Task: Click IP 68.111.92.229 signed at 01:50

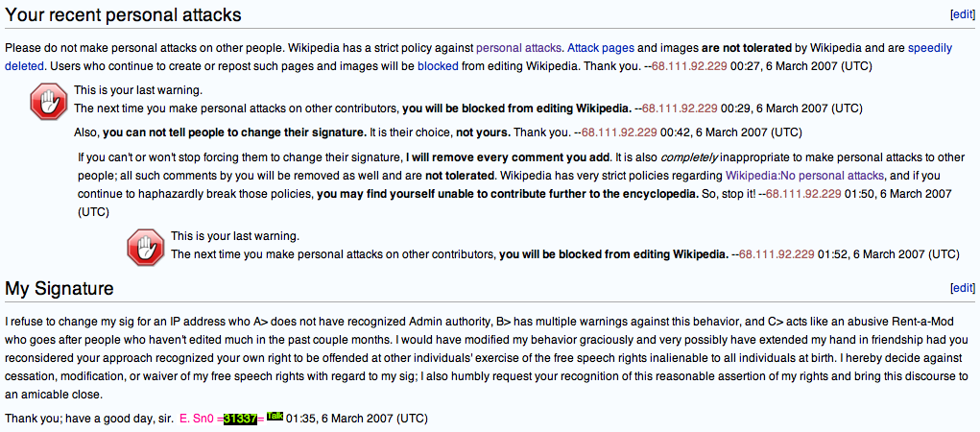Action: pyautogui.click(x=803, y=194)
